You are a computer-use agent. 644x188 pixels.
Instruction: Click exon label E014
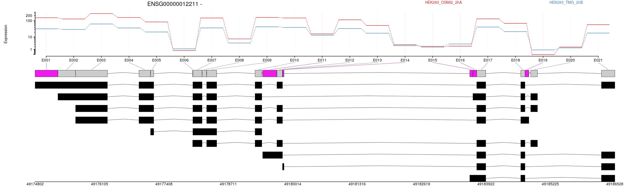(x=405, y=60)
